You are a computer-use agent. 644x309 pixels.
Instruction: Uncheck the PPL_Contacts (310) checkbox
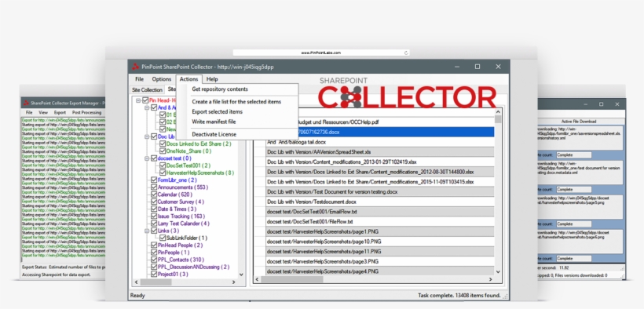coord(154,260)
